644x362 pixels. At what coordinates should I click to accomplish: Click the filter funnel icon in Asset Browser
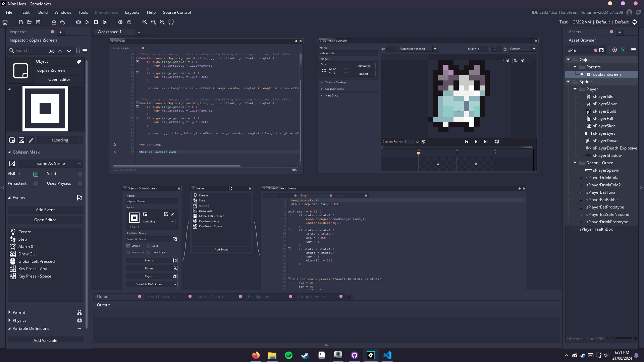coord(623,50)
